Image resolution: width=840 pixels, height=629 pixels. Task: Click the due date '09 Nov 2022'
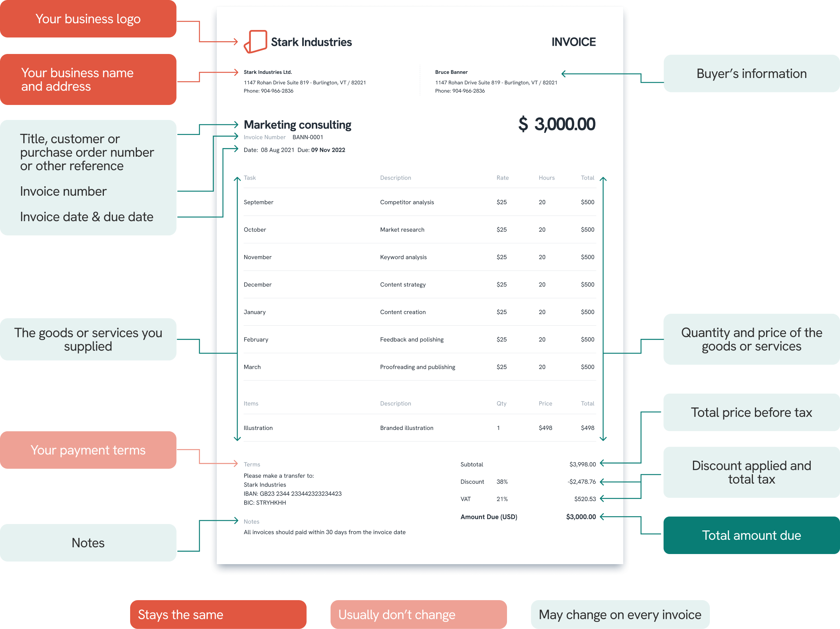pyautogui.click(x=328, y=150)
